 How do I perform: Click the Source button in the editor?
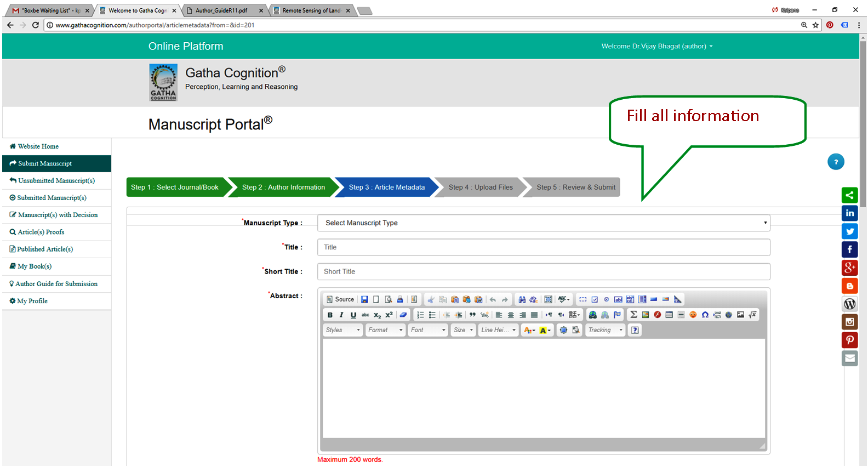[x=340, y=299]
